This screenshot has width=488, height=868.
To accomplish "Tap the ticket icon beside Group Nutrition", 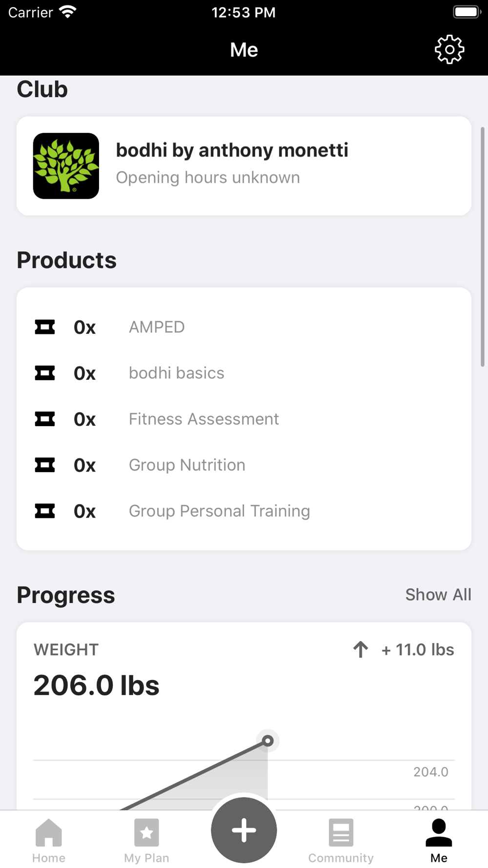I will (x=45, y=465).
